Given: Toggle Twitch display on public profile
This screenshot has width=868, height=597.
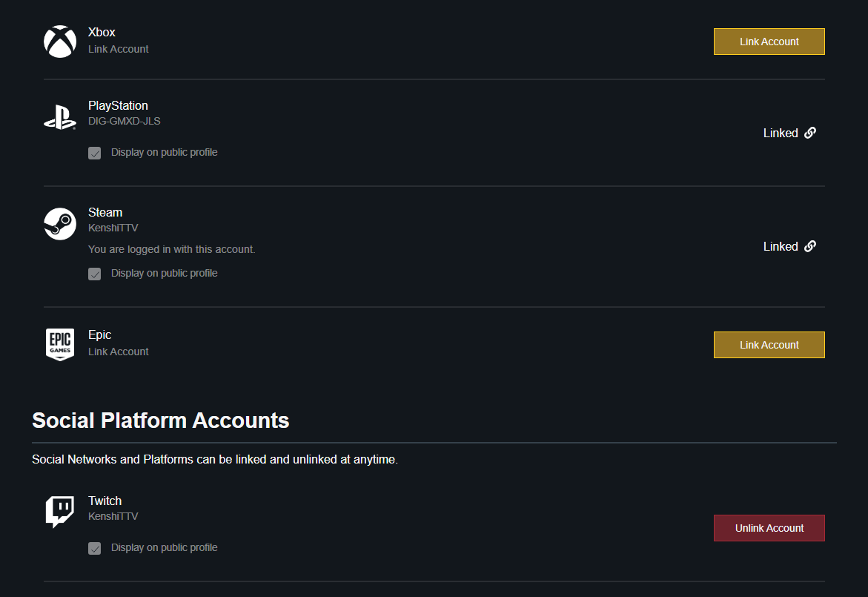Looking at the screenshot, I should (x=95, y=548).
